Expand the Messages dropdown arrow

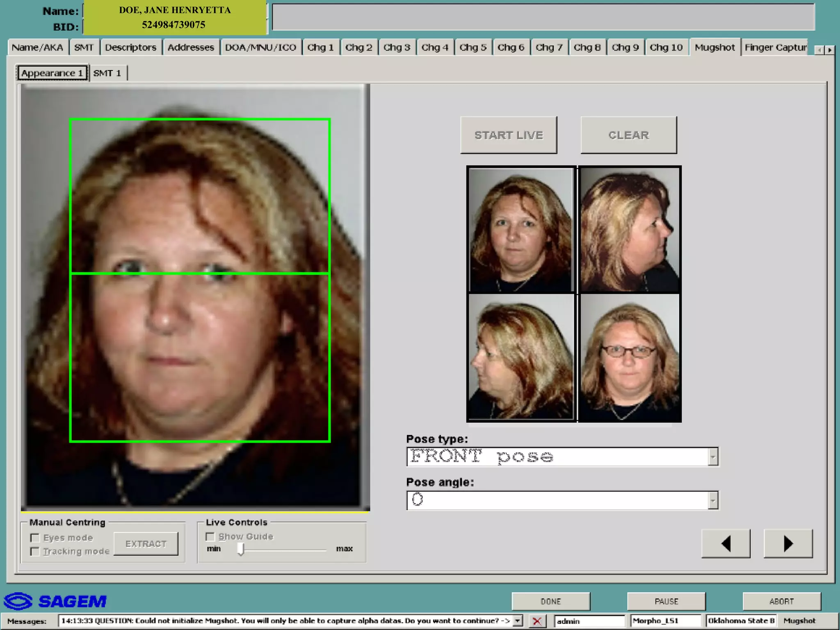518,621
